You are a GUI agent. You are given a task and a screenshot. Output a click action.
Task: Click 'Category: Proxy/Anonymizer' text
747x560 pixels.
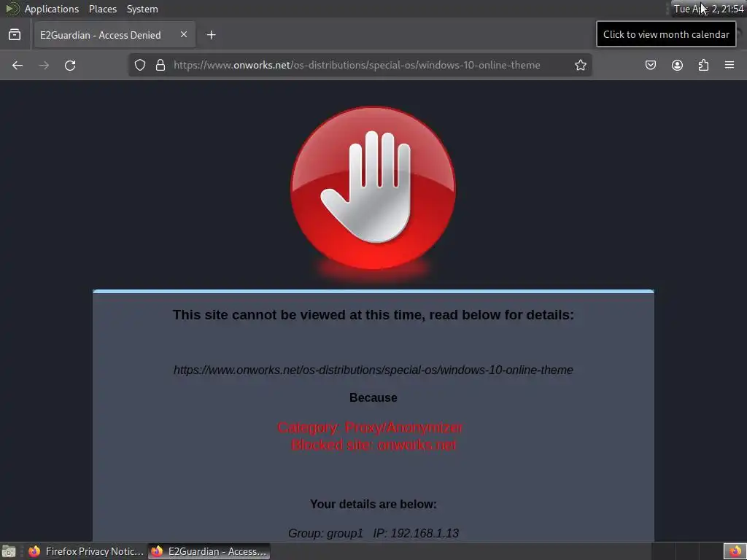click(370, 427)
